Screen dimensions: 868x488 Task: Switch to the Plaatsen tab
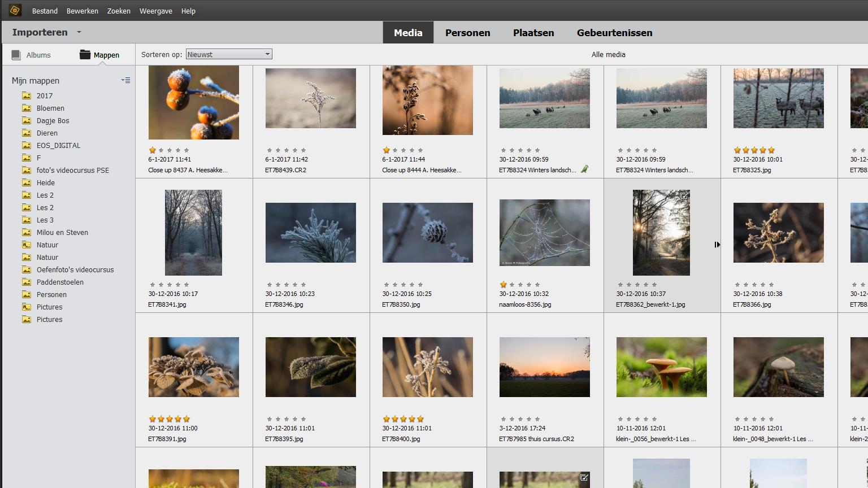coord(533,33)
